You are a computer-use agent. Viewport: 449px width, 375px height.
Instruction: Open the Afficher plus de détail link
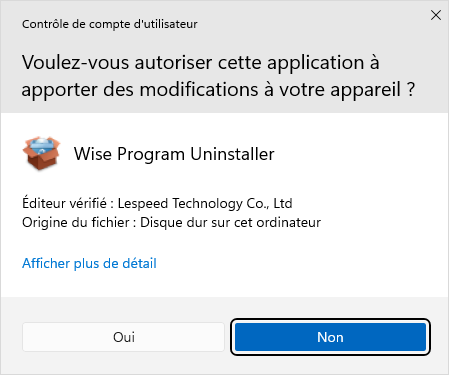pos(89,263)
